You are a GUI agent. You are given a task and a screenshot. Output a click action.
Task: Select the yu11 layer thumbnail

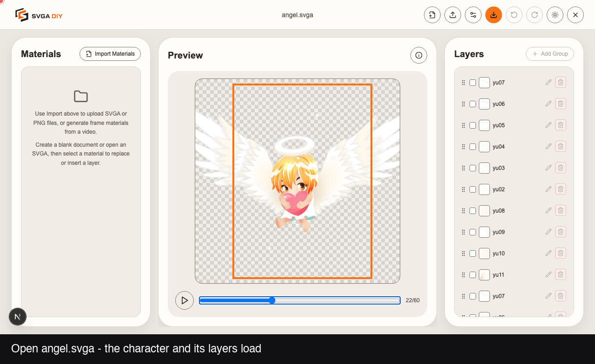coord(484,275)
